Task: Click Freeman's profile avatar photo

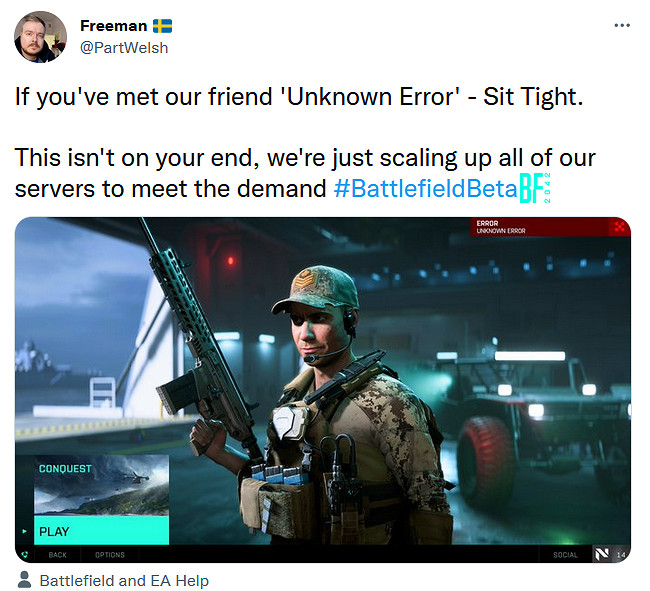Action: pyautogui.click(x=40, y=37)
